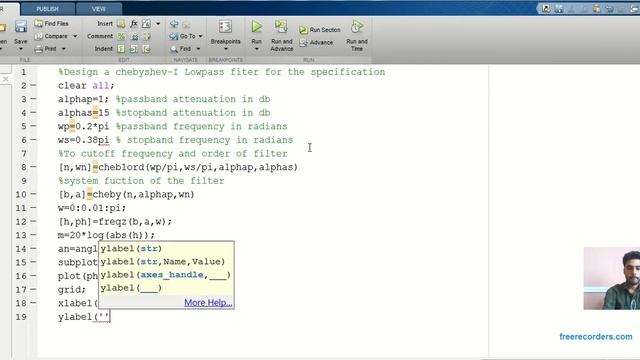640x360 pixels.
Task: Click the underlined 'pi' in line 6
Action: pos(104,140)
